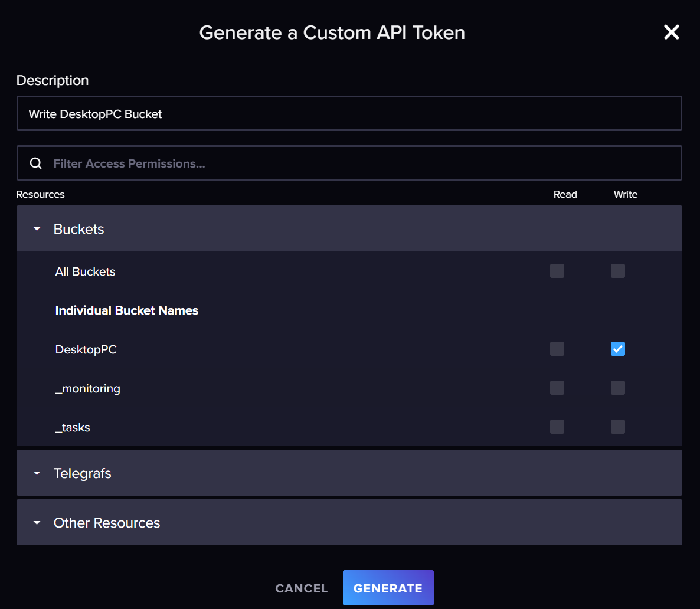Click the Description text field

(x=349, y=114)
